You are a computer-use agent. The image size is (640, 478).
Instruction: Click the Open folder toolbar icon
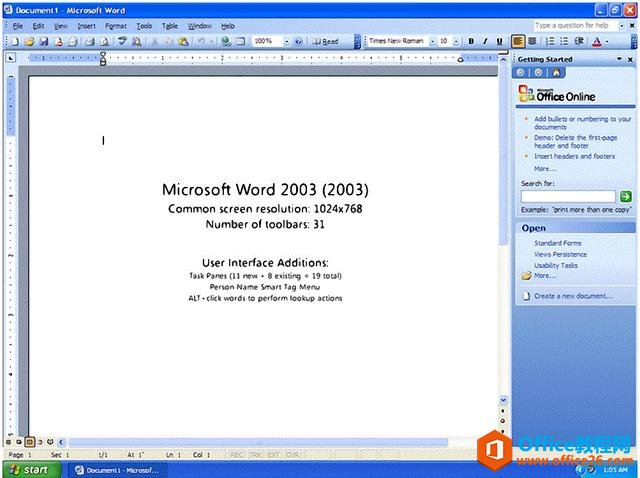(x=29, y=41)
